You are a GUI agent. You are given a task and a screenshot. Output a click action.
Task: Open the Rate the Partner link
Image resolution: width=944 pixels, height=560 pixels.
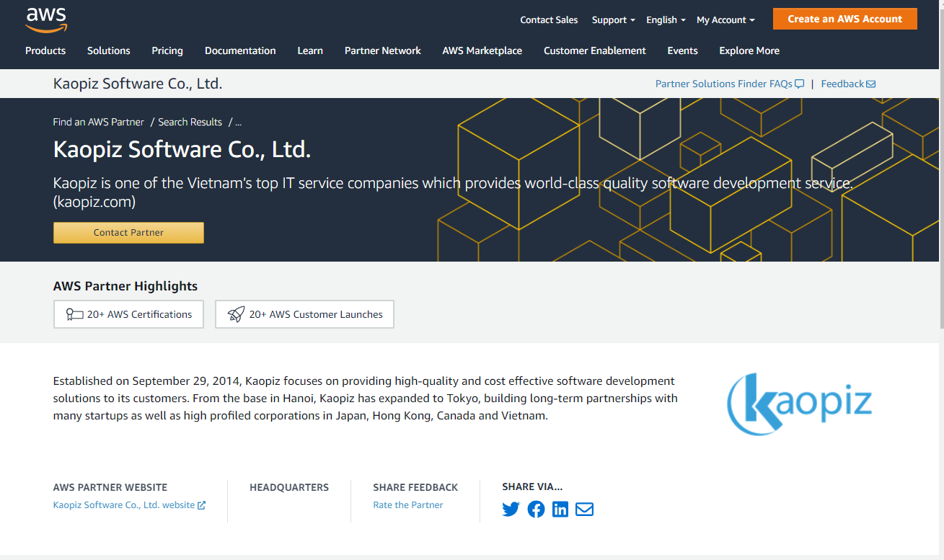[x=408, y=505]
